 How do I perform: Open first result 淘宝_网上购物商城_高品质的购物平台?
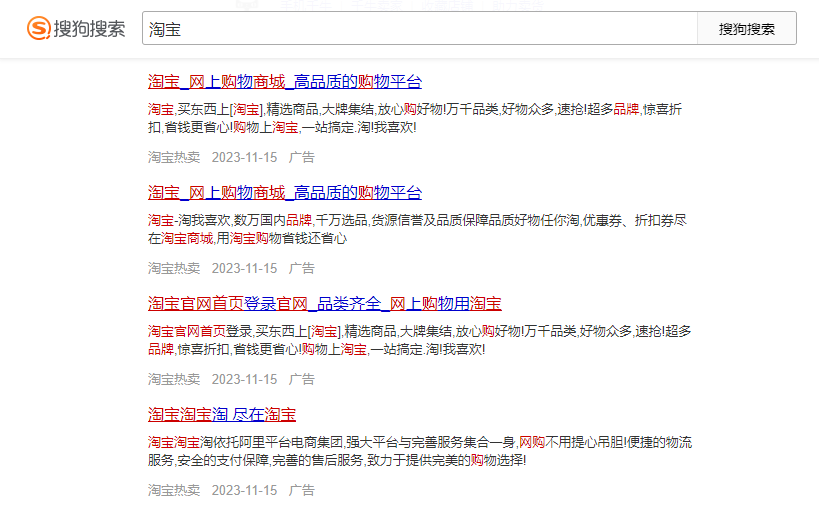pyautogui.click(x=285, y=82)
